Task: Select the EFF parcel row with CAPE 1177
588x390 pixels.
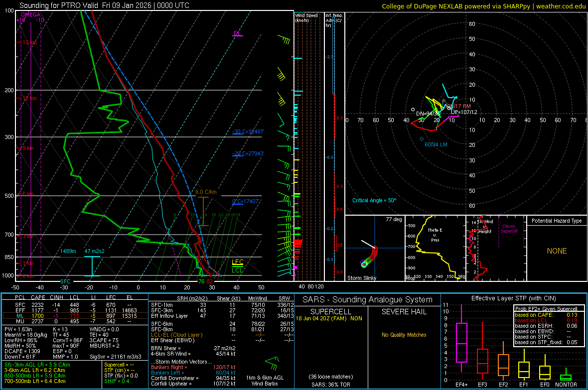Action: (75, 310)
